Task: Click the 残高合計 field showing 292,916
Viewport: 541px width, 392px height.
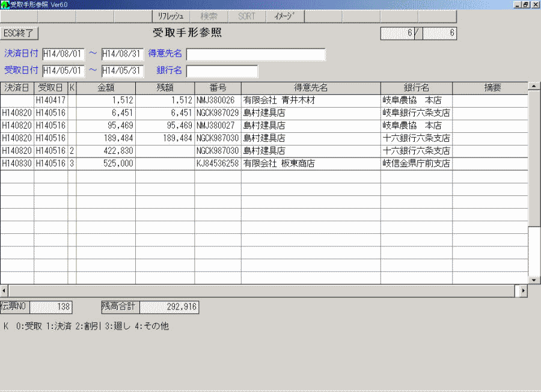Action: tap(169, 307)
